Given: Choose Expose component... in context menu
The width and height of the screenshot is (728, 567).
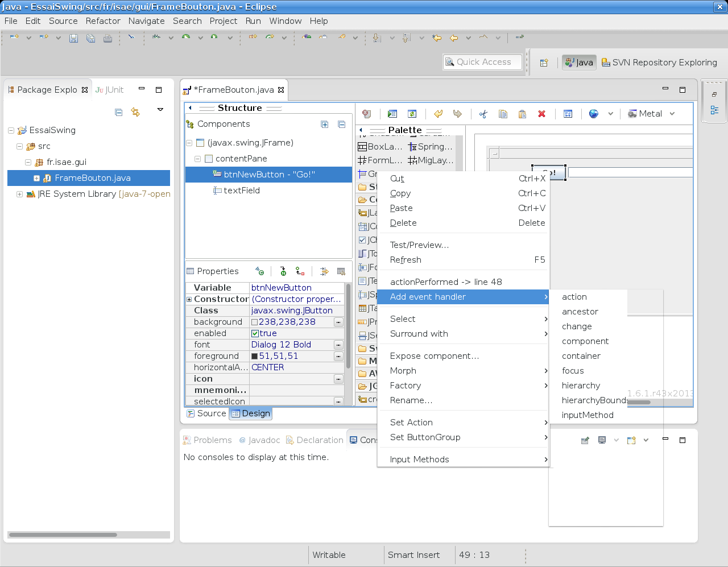Looking at the screenshot, I should point(463,356).
